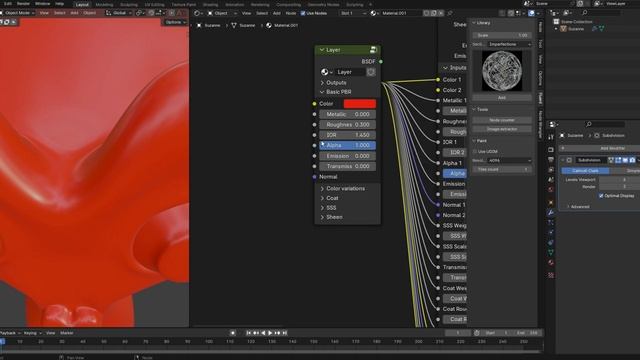The width and height of the screenshot is (640, 360).
Task: Select Catmull-Clark subdivision type
Action: 585,171
